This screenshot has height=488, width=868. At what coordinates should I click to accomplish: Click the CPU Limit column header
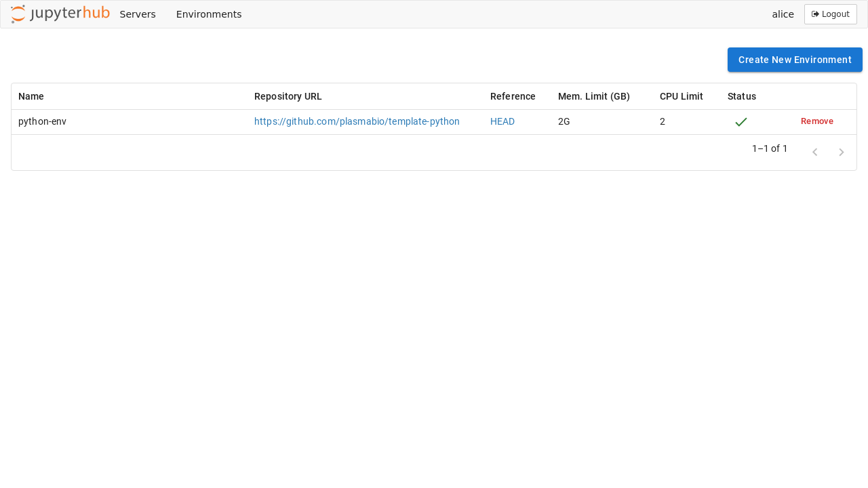tap(681, 96)
